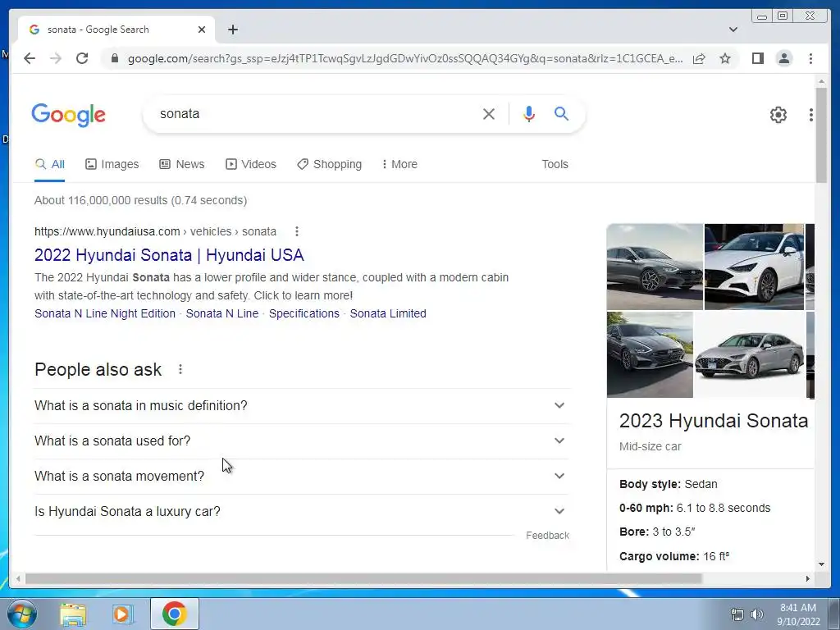Screen dimensions: 840x630
Task: Clear the search box text
Action: click(x=489, y=113)
